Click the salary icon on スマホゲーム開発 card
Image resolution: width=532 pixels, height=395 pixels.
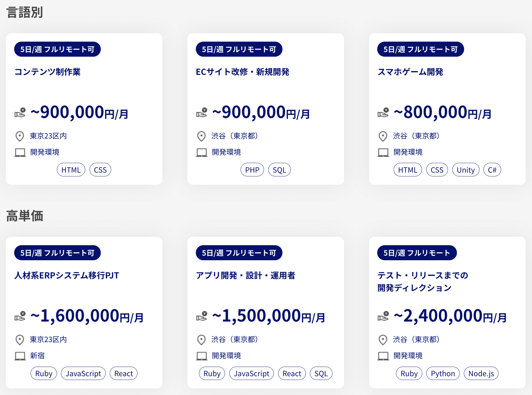(x=383, y=112)
